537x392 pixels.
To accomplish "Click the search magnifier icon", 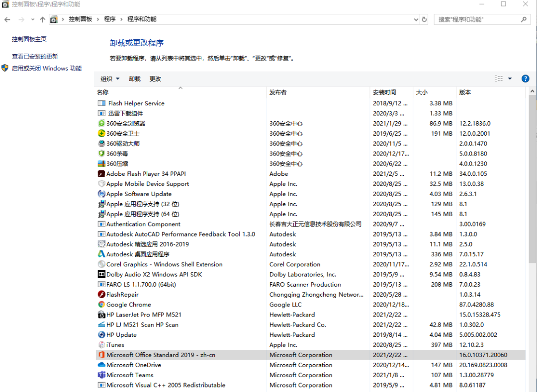I will pyautogui.click(x=524, y=19).
